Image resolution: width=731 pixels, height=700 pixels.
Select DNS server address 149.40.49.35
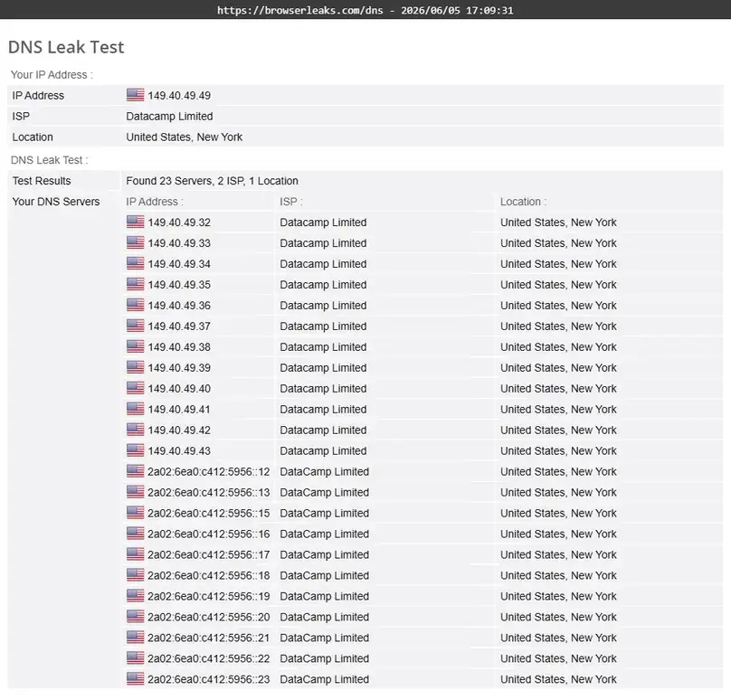179,285
